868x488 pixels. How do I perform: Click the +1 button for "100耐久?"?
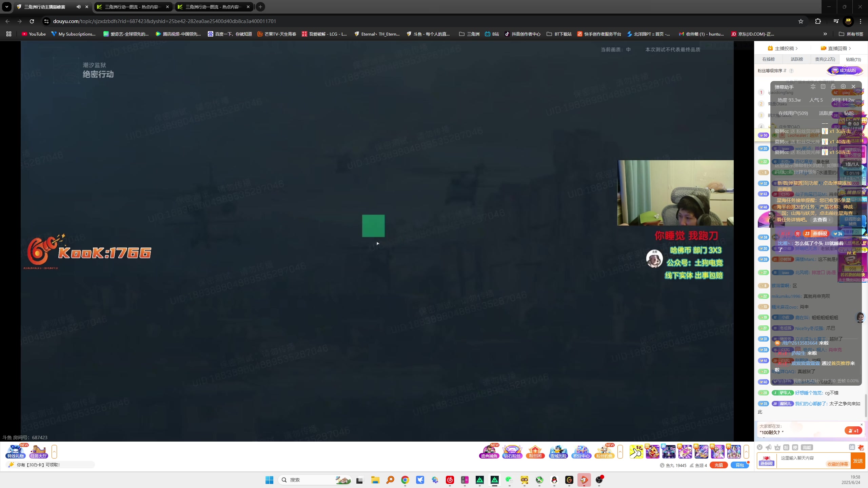(x=853, y=431)
